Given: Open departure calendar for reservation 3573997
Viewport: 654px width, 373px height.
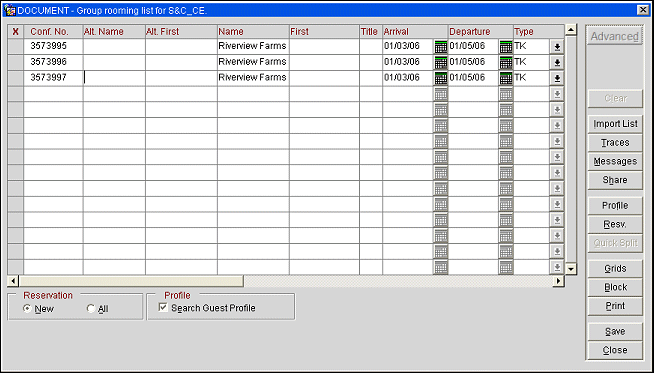Looking at the screenshot, I should click(506, 78).
